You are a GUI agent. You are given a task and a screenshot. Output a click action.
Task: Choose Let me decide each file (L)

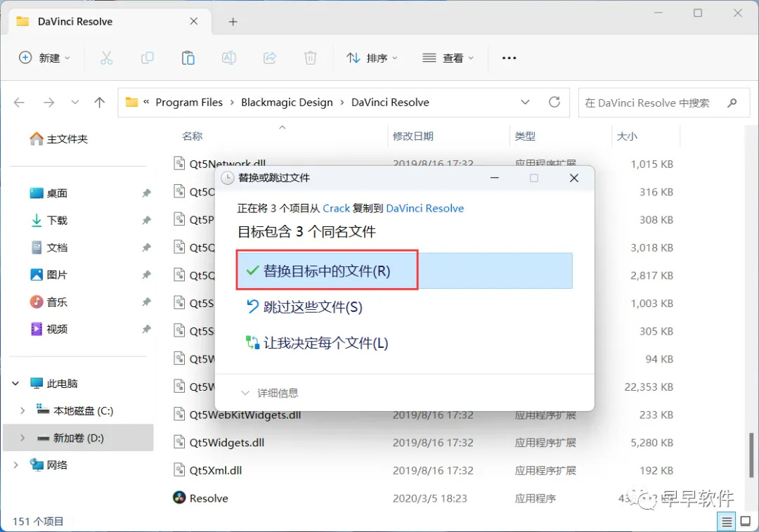point(317,343)
